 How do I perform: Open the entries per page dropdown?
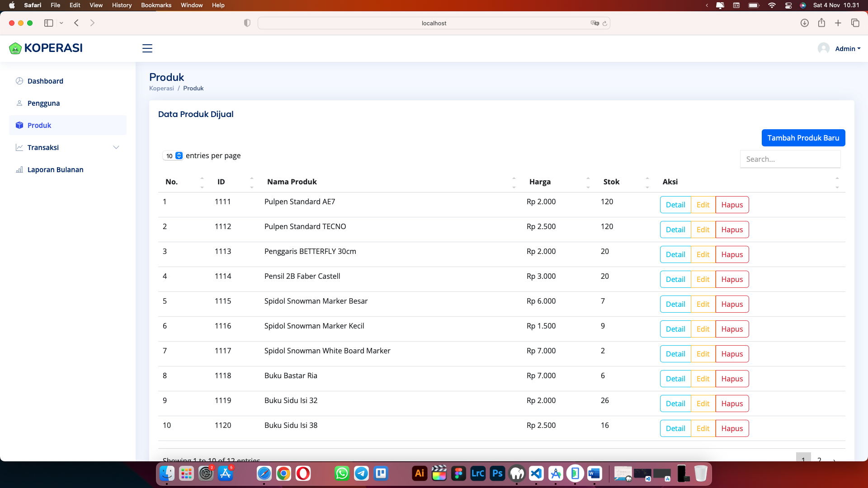(173, 155)
